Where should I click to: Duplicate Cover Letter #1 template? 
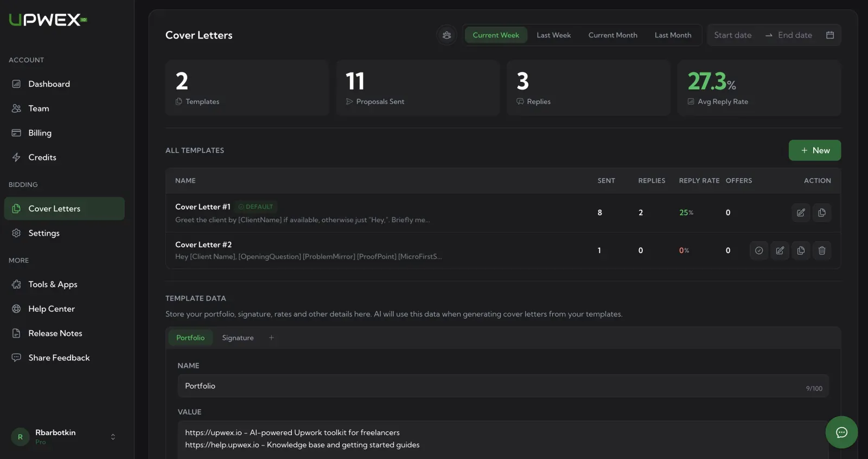tap(822, 212)
